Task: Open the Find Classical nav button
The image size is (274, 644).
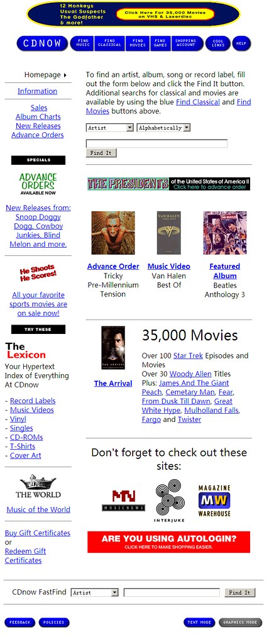Action: [110, 43]
